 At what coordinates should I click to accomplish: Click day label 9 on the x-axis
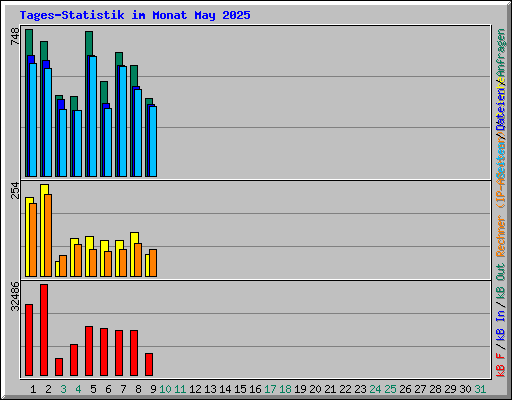pyautogui.click(x=153, y=389)
